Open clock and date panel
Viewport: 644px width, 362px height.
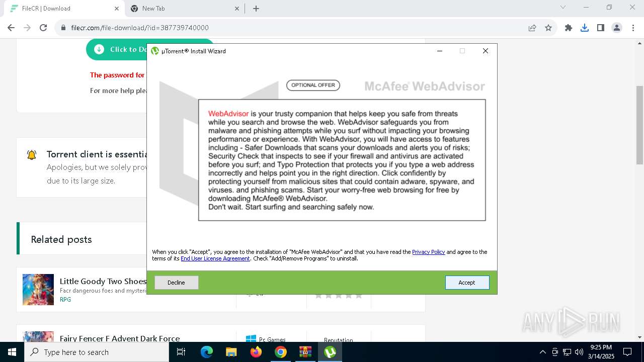[601, 352]
